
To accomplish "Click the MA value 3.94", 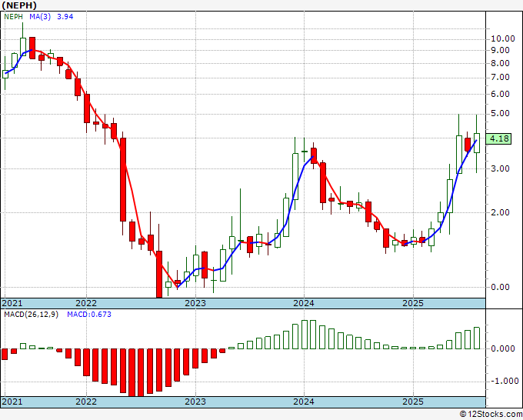I will click(65, 17).
